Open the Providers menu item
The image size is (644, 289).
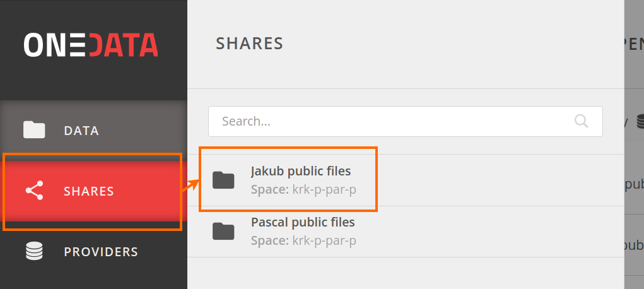(93, 252)
